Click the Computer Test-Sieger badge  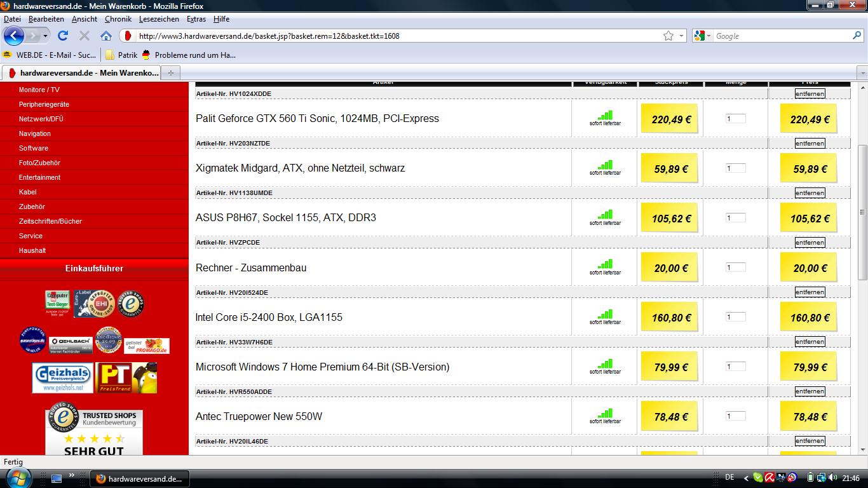57,303
